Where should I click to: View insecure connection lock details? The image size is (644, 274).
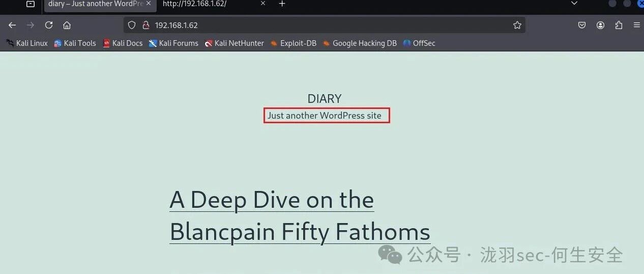(145, 25)
